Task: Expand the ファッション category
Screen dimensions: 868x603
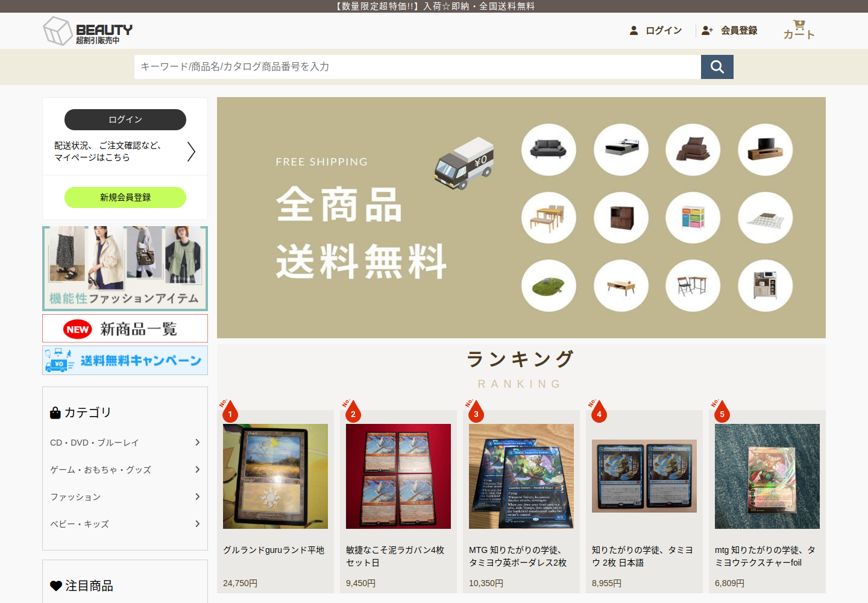Action: pos(125,497)
